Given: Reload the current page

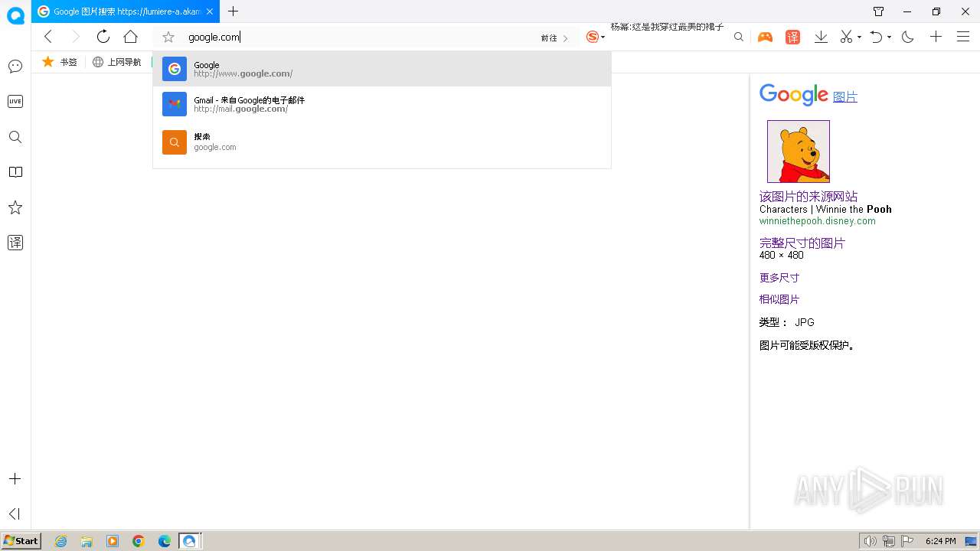Looking at the screenshot, I should pos(103,37).
